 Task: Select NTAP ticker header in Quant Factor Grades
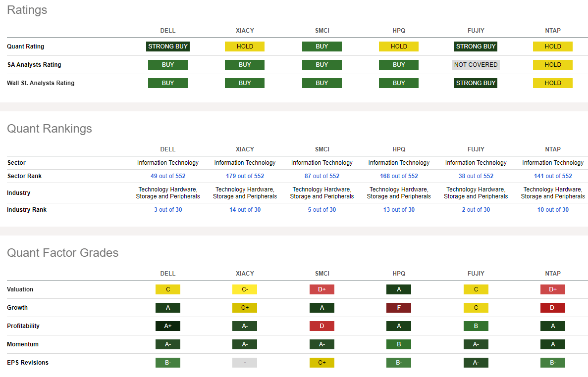click(x=553, y=274)
